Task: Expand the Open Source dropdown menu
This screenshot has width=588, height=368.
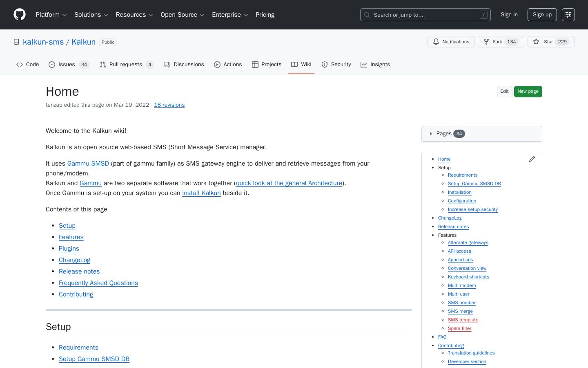Action: [x=183, y=15]
